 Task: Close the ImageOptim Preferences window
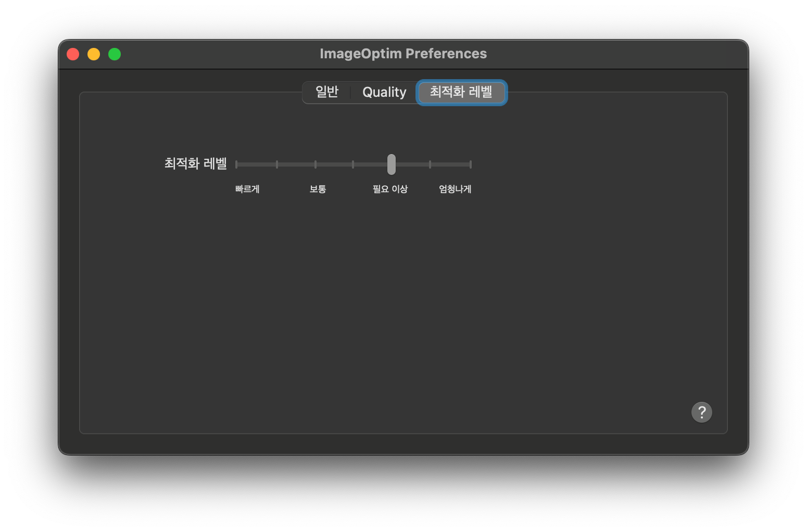73,54
